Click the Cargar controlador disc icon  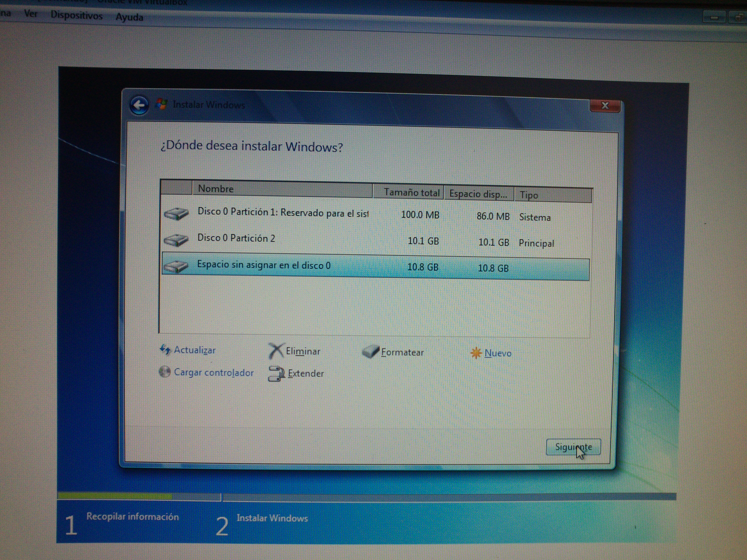point(165,372)
